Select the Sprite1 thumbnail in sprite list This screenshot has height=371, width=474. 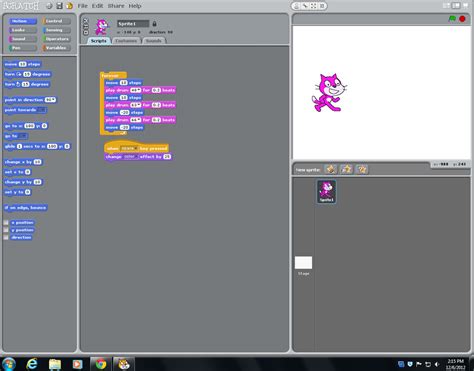326,191
